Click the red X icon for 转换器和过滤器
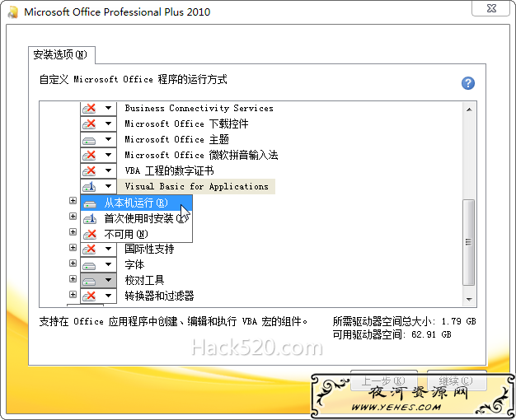516x420 pixels. (89, 296)
